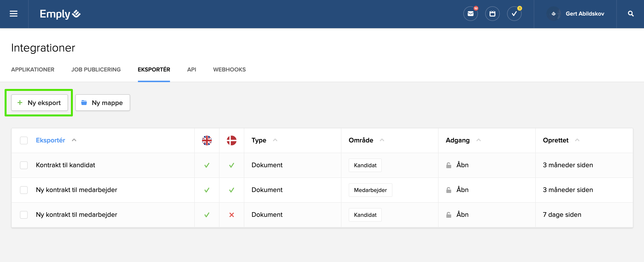Check the Kontrakt til kandidat row
The height and width of the screenshot is (262, 644).
[x=24, y=165]
